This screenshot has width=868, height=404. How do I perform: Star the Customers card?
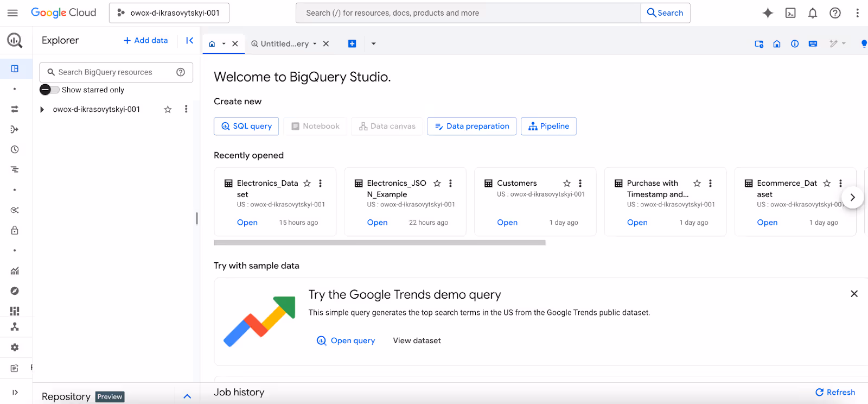[x=567, y=183]
